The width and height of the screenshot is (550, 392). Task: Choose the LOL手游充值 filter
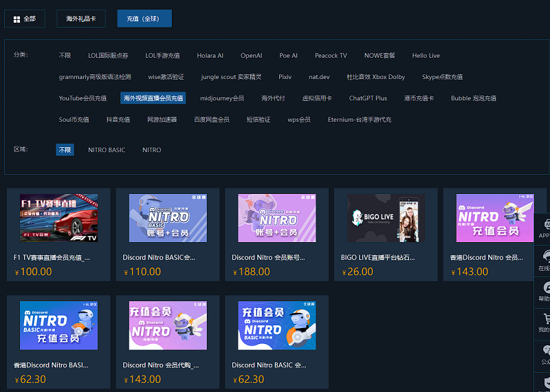click(163, 56)
